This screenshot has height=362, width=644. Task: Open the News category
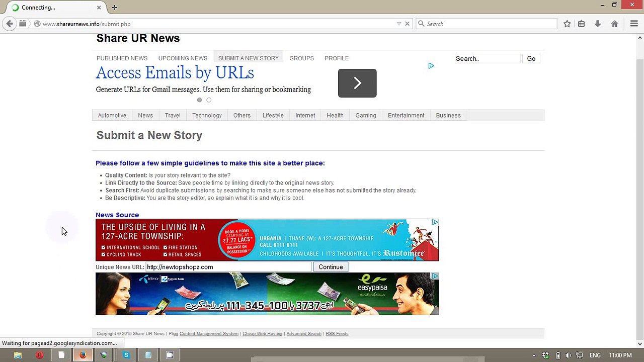click(145, 116)
